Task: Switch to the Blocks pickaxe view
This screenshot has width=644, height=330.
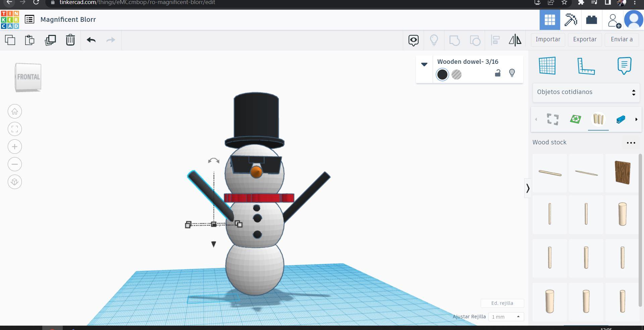Action: (571, 20)
